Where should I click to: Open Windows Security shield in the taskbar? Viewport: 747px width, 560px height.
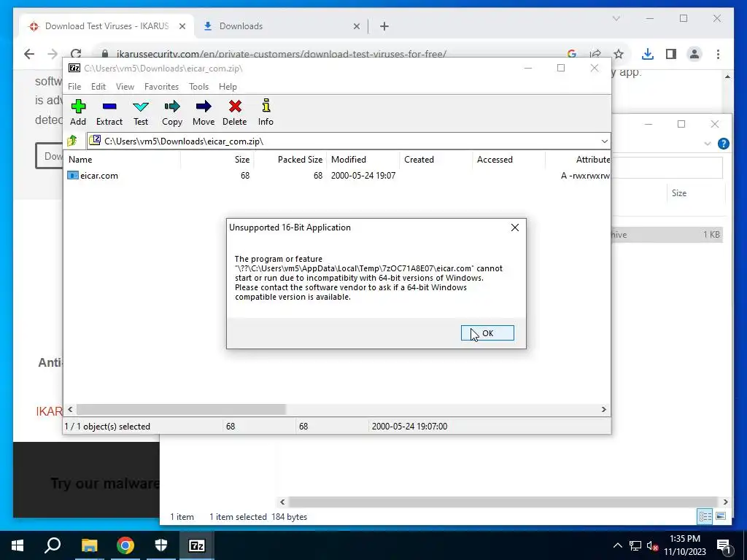[161, 545]
